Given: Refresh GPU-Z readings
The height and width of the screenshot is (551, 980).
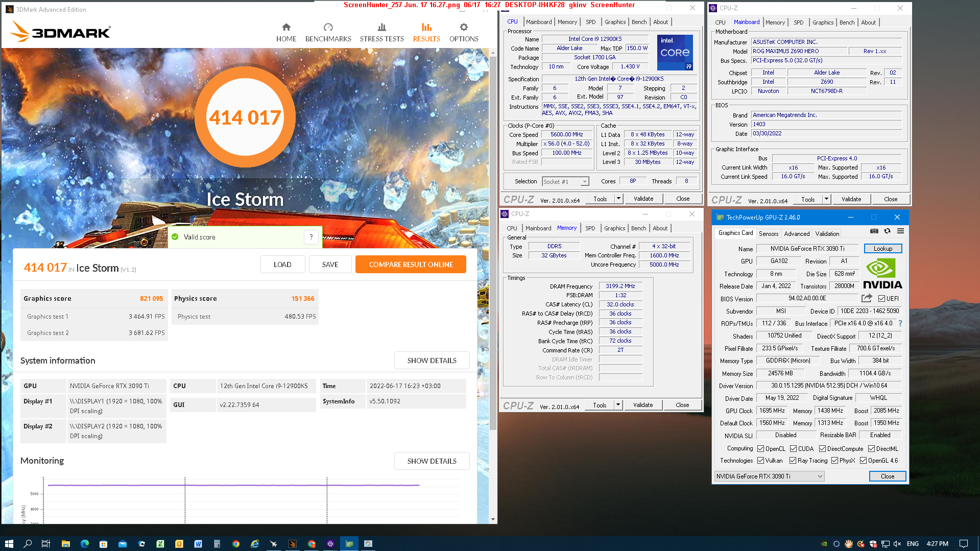Looking at the screenshot, I should coord(887,231).
